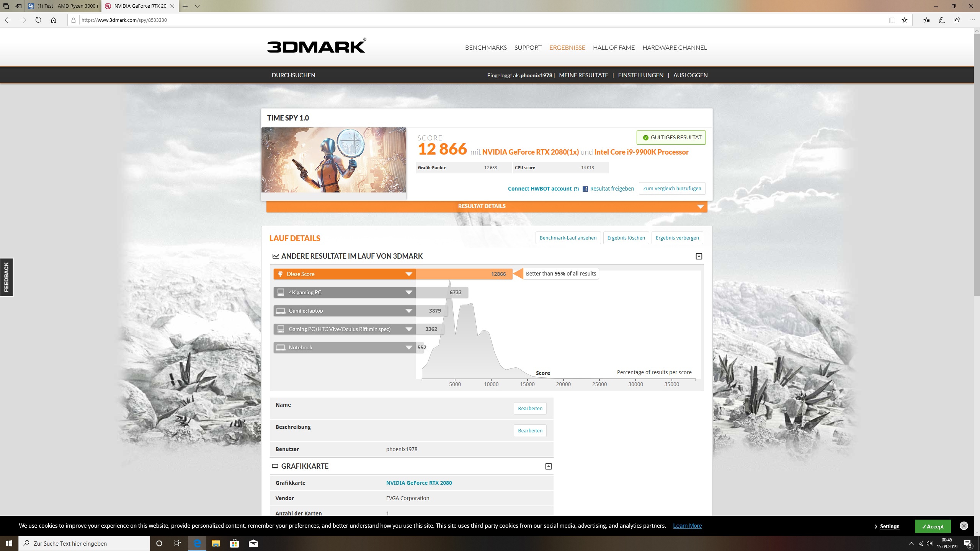Click the Facebook Resultat freigeben icon

(x=585, y=189)
